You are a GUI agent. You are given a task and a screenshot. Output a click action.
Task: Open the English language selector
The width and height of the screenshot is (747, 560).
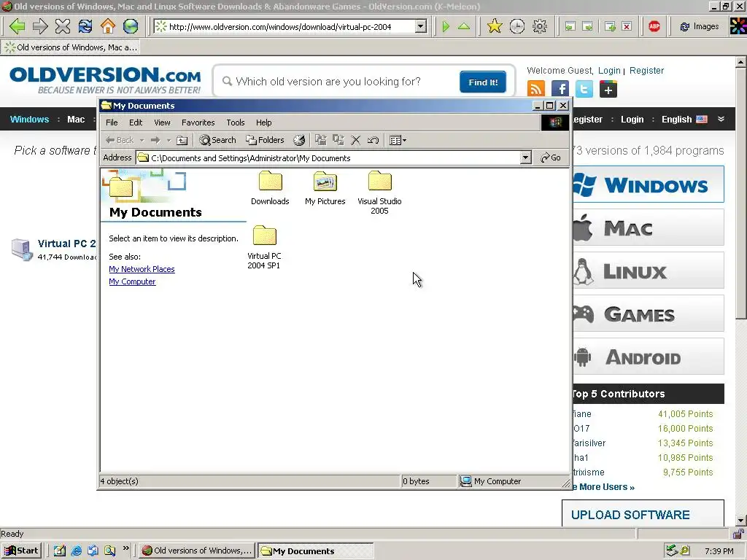684,120
